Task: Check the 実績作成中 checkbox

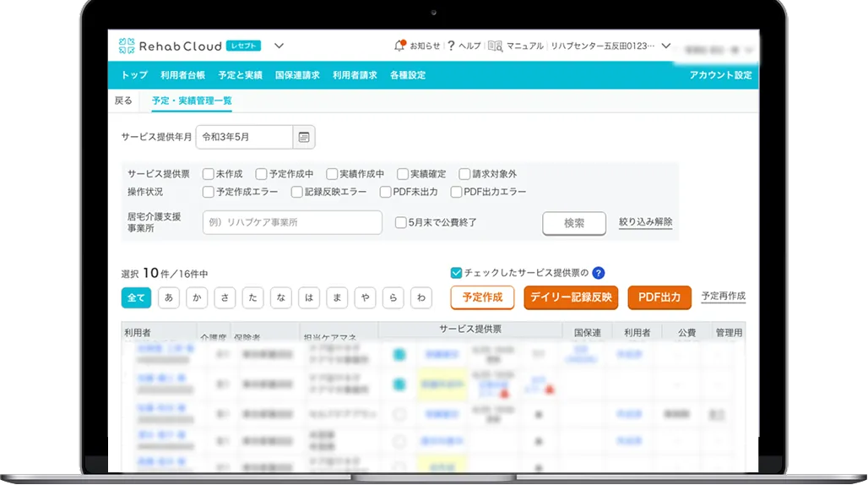Action: (332, 174)
